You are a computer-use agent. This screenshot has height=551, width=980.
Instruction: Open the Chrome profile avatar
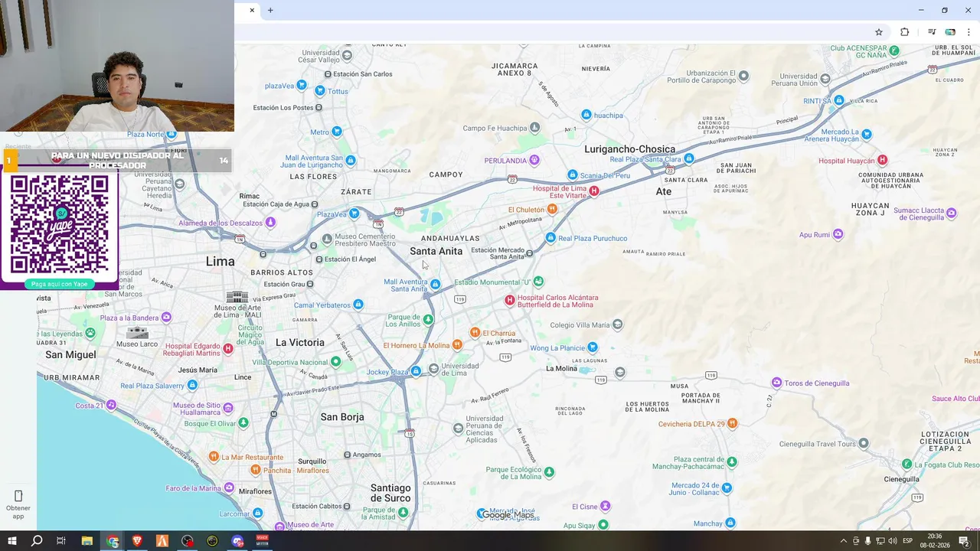point(950,32)
